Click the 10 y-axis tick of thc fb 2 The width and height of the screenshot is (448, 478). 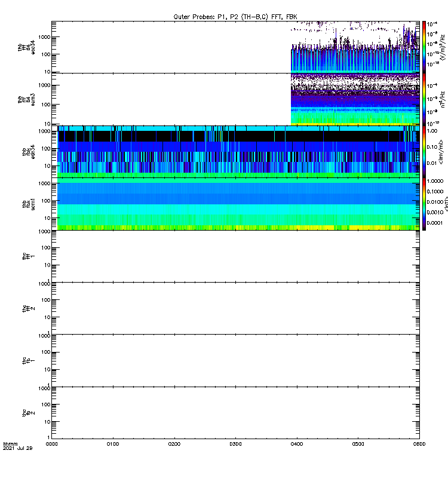(47, 422)
